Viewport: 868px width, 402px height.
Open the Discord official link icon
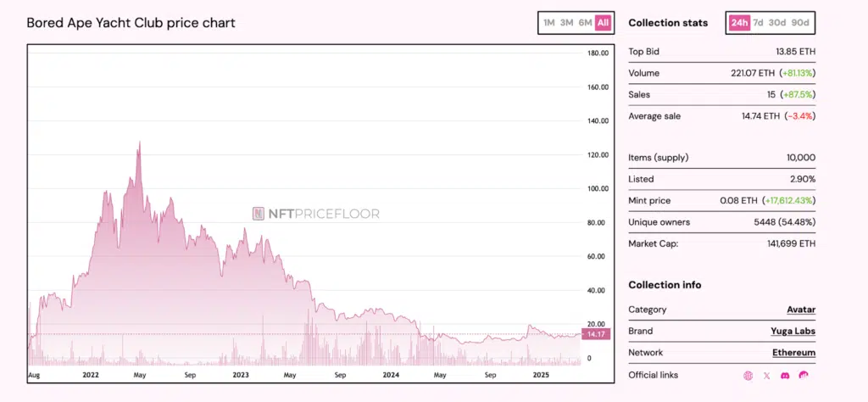786,375
